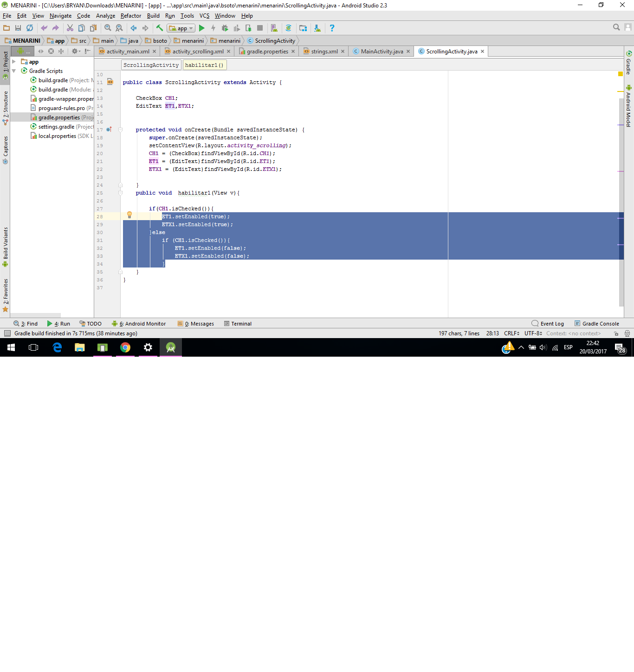Click Collapse All in the project panel
Image resolution: width=634 pixels, height=672 pixels.
tap(61, 51)
